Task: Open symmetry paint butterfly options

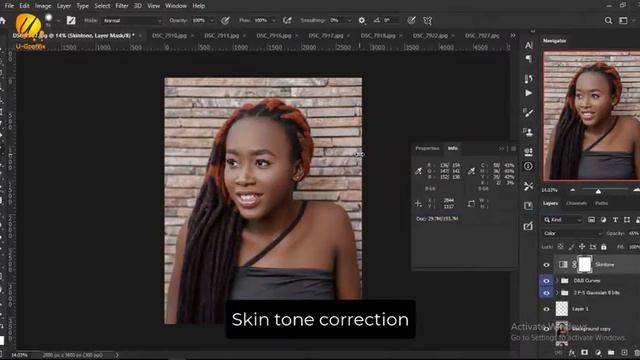Action: tap(427, 20)
